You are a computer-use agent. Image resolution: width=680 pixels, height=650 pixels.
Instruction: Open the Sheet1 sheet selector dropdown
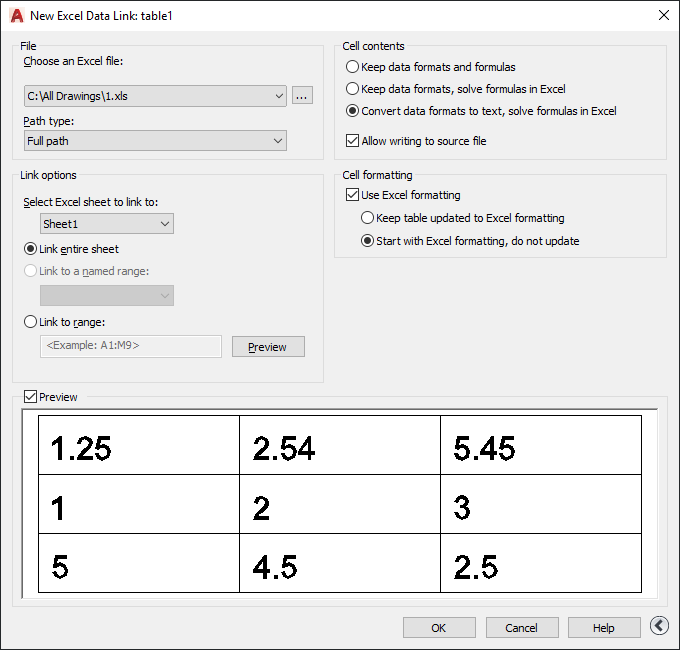[107, 224]
